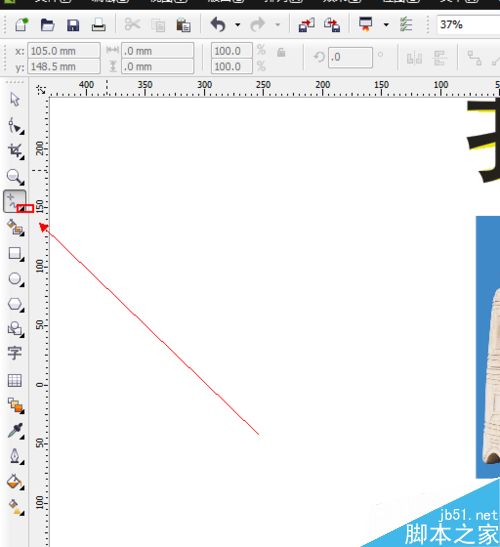The width and height of the screenshot is (500, 547).
Task: Click the Undo arrow
Action: point(218,25)
